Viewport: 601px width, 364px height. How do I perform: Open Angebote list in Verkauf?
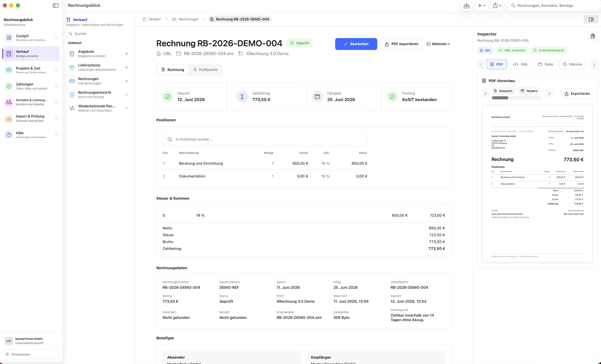pyautogui.click(x=99, y=54)
